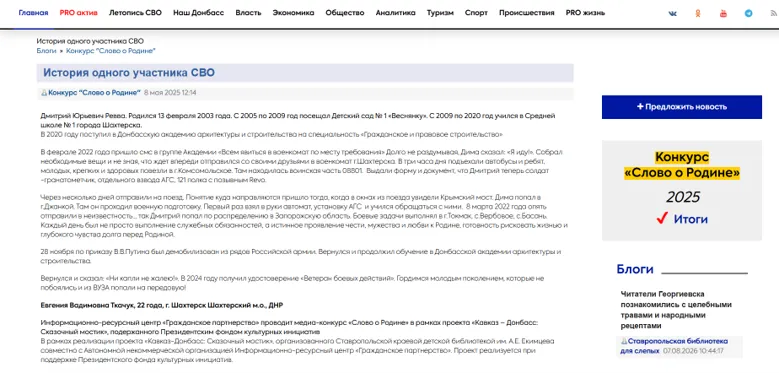Open the Туризм section

pyautogui.click(x=440, y=13)
